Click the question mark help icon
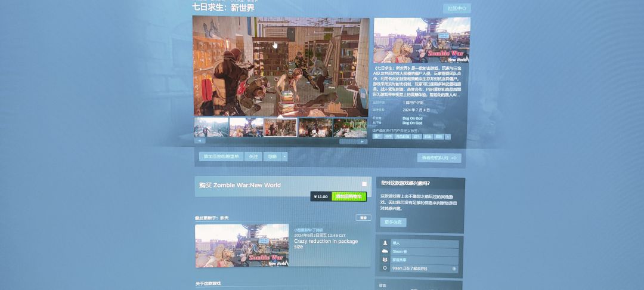 point(454,269)
